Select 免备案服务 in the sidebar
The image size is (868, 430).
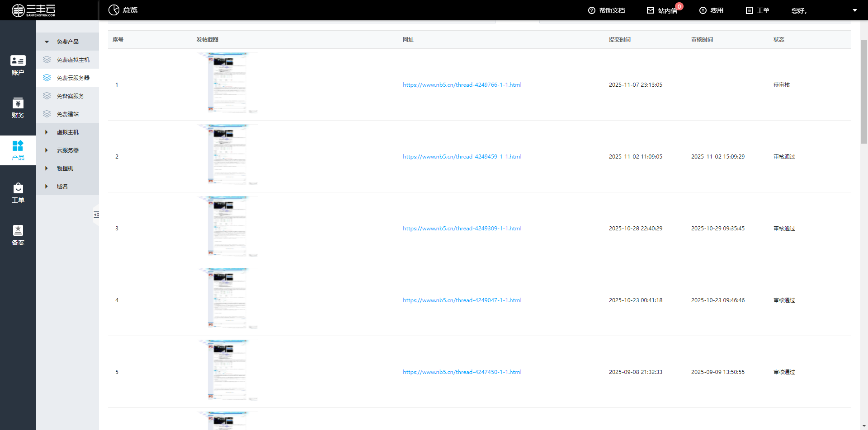(x=70, y=96)
